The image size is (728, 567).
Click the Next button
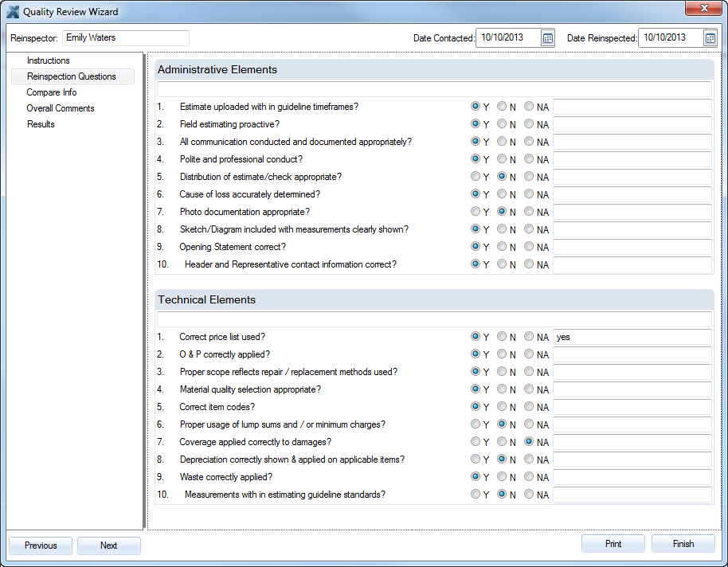(x=109, y=545)
